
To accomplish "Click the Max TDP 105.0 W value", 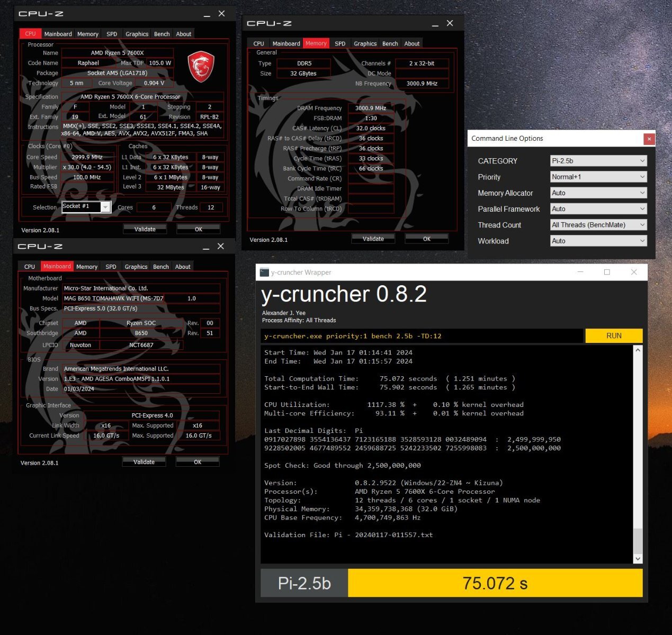I will tap(160, 63).
